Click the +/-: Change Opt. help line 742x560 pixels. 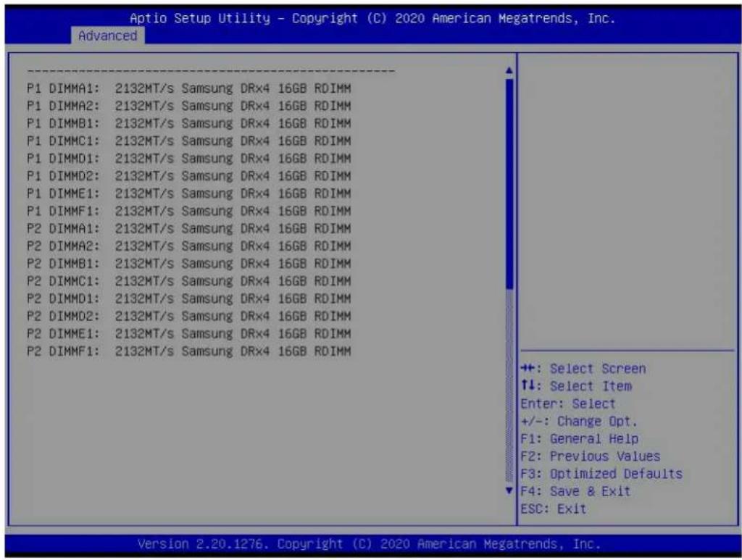(x=579, y=421)
